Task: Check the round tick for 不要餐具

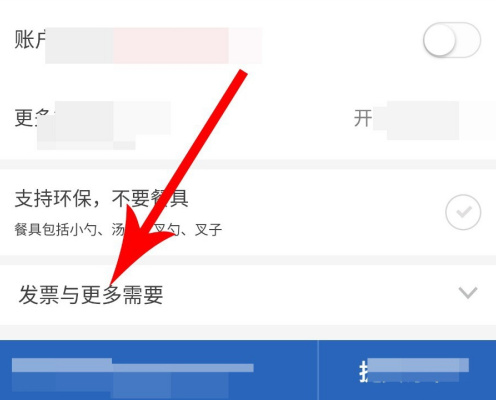Action: coord(463,212)
